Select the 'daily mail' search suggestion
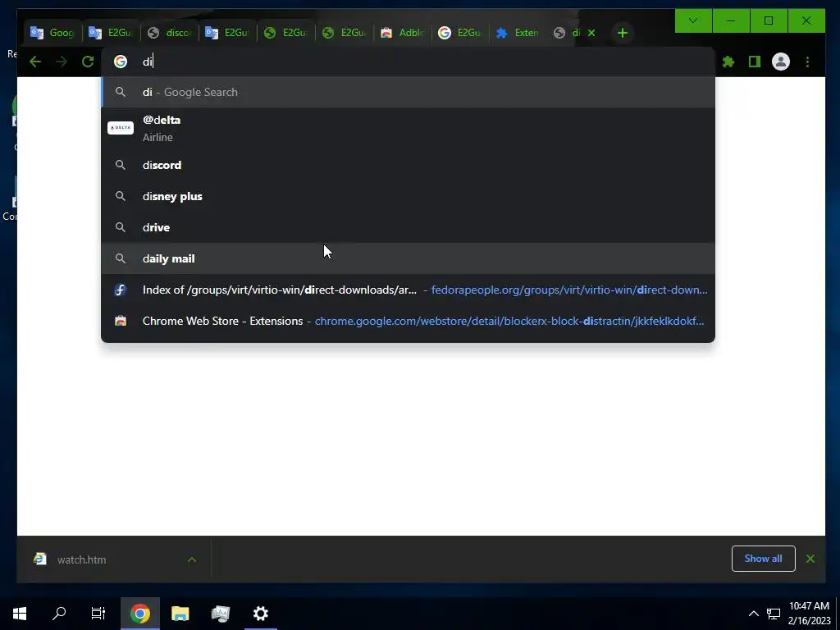 (408, 258)
